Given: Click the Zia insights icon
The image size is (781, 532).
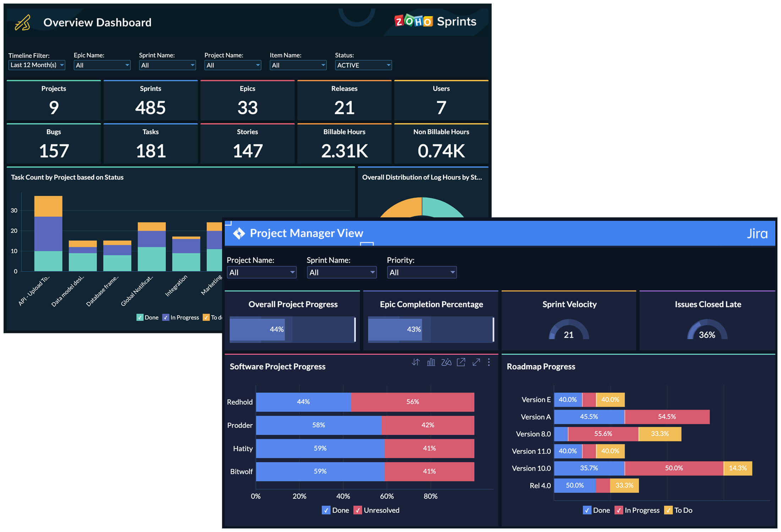Looking at the screenshot, I should coord(446,362).
